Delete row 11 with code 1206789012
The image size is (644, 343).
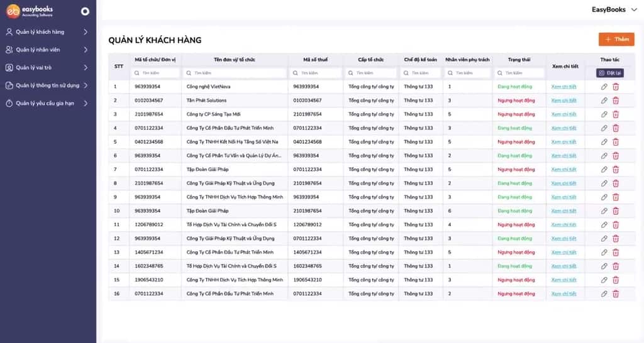pos(616,225)
